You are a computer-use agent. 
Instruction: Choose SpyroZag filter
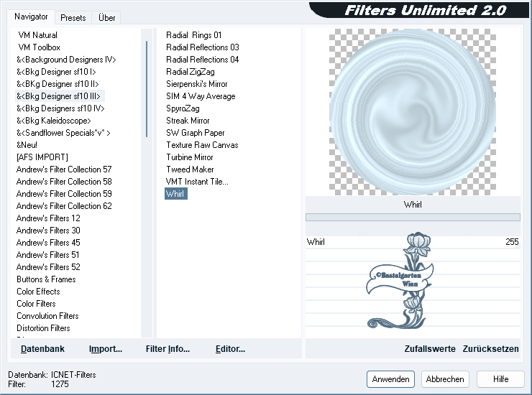coord(183,108)
